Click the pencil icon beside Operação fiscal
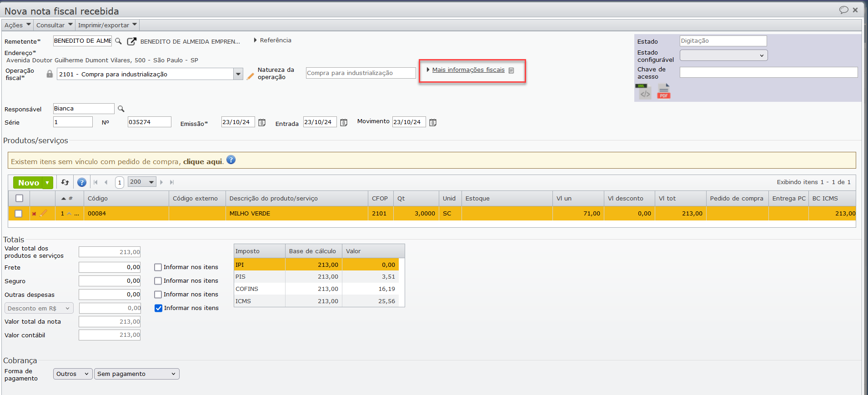This screenshot has height=395, width=868. [x=250, y=76]
